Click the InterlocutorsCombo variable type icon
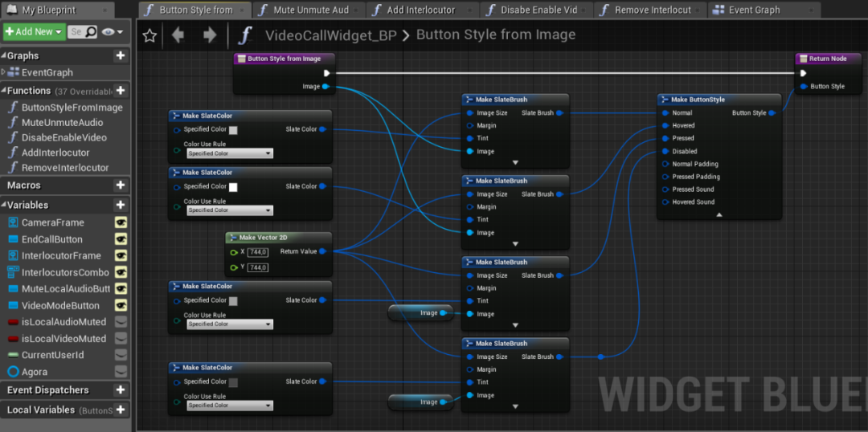This screenshot has height=432, width=868. point(14,272)
